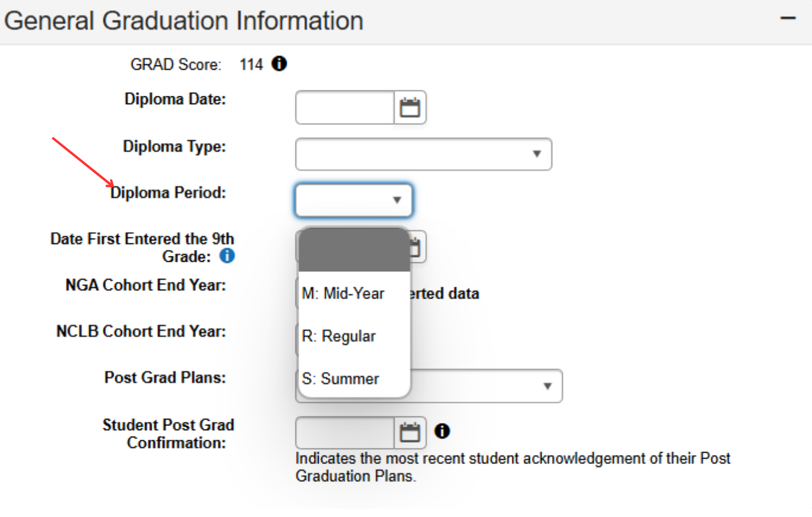Expand the Post Grad Plans dropdown

pos(547,386)
